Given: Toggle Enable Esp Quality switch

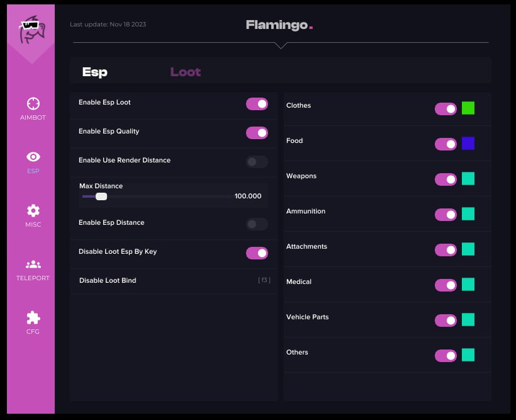Looking at the screenshot, I should (x=257, y=133).
